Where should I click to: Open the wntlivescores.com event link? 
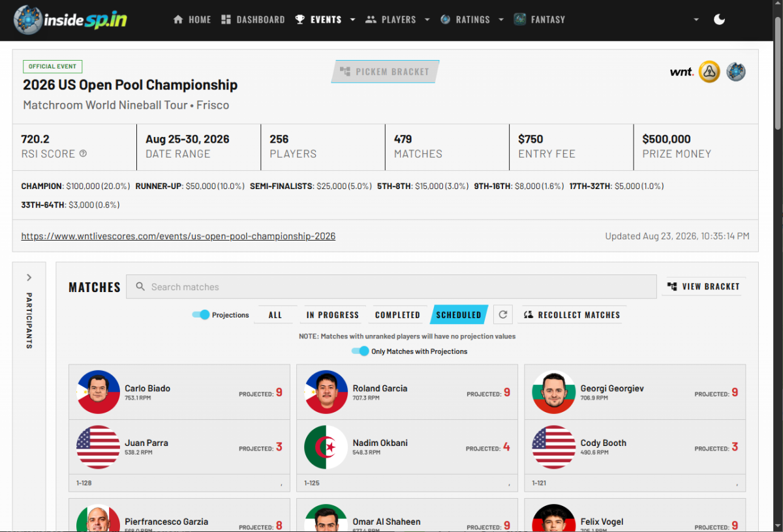[178, 236]
